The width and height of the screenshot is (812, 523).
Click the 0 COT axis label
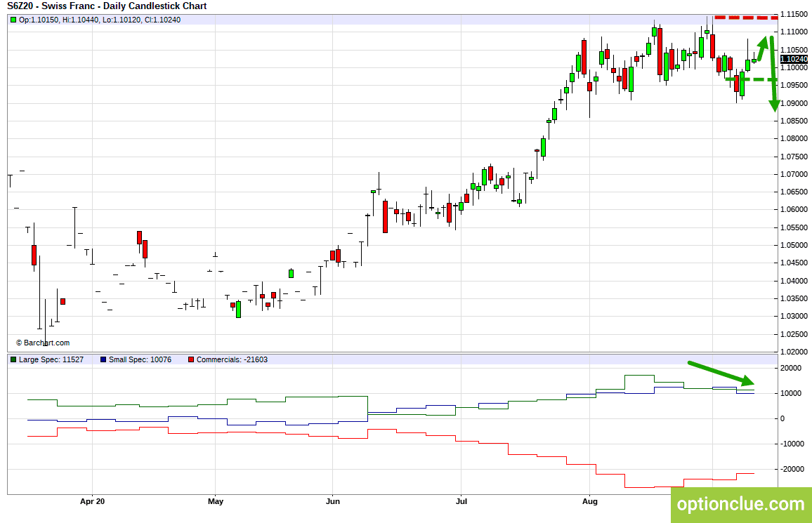pos(782,418)
